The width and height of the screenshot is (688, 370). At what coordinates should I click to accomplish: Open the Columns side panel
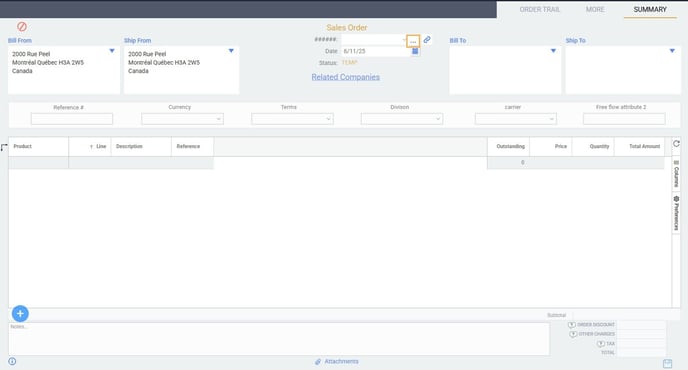676,173
